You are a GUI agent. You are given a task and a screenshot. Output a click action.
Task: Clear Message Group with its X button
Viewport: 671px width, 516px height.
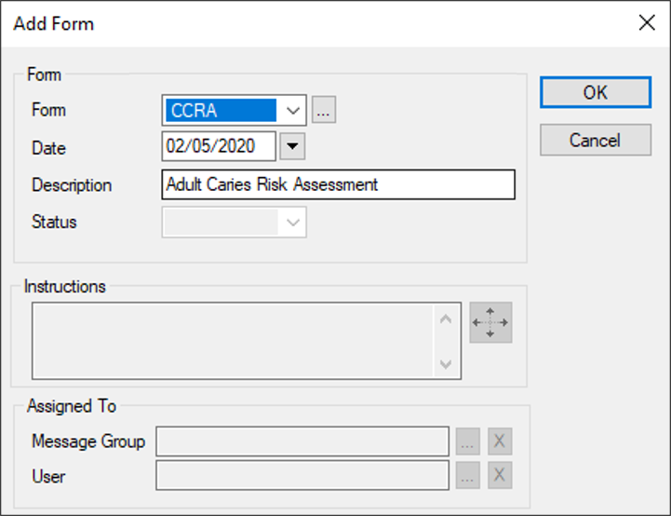tap(501, 441)
